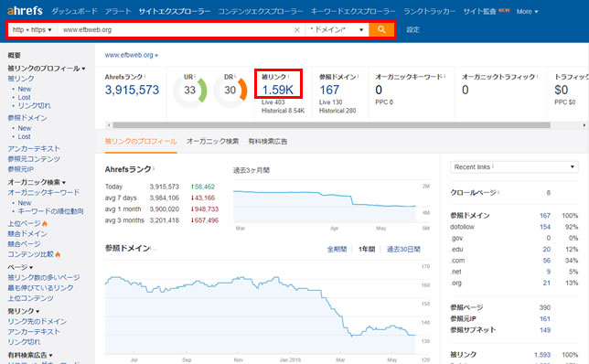589x364 pixels.
Task: Open the More menu in top bar
Action: point(527,12)
